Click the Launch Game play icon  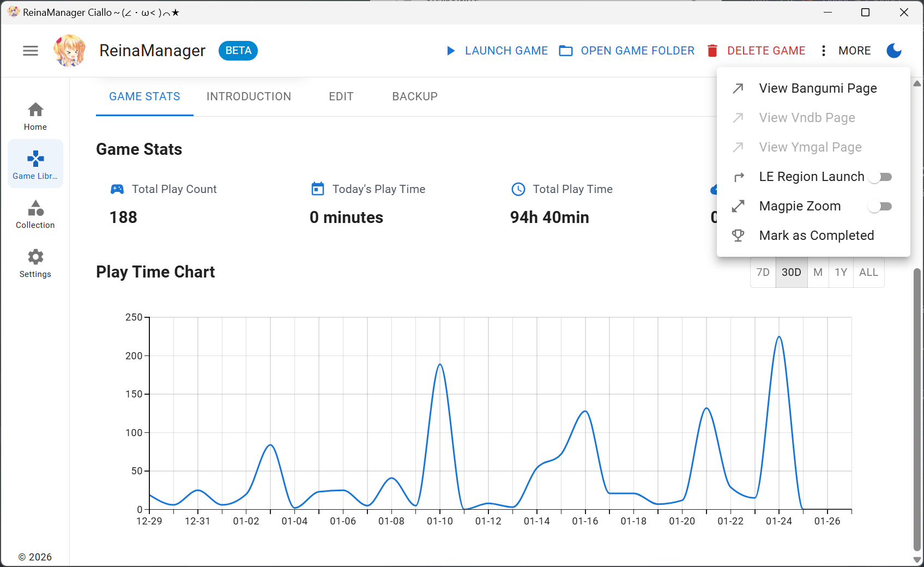(451, 51)
